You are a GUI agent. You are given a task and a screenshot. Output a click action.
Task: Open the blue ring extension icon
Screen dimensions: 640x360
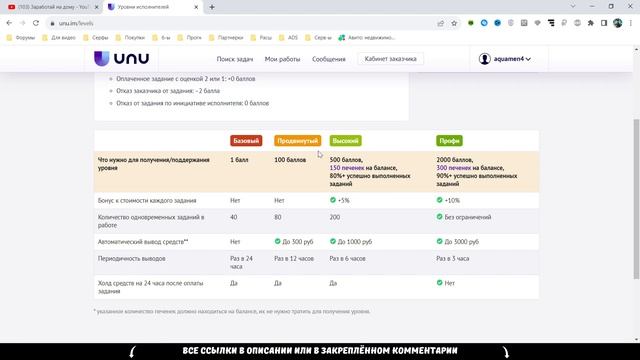click(484, 23)
